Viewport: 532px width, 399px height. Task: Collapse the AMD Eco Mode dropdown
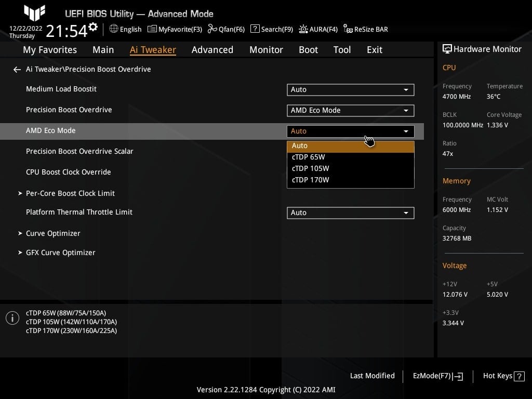(x=351, y=131)
